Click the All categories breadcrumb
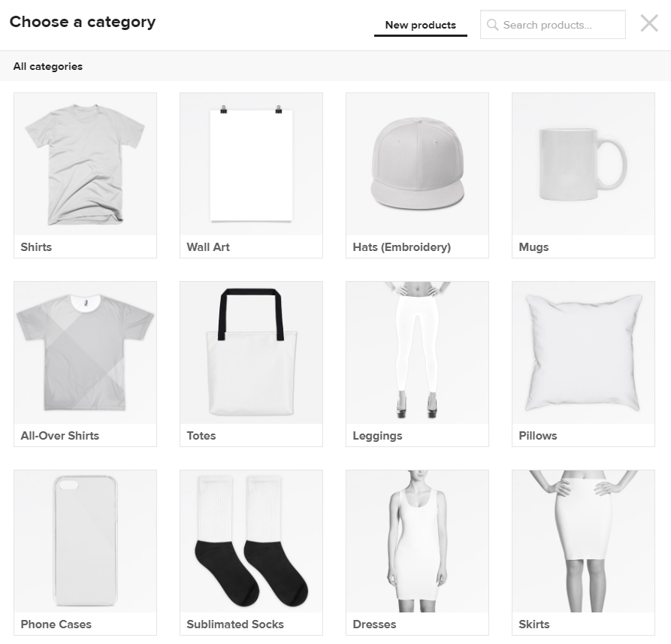The height and width of the screenshot is (644, 671). tap(48, 66)
